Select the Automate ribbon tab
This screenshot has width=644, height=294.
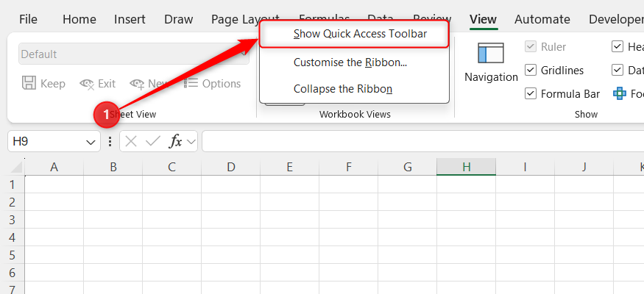click(542, 19)
